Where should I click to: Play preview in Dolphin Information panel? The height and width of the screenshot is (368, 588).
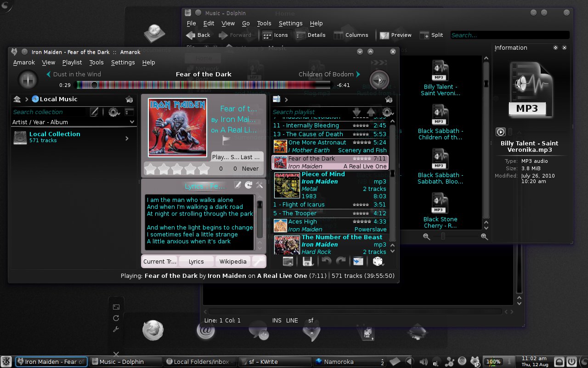pyautogui.click(x=500, y=132)
